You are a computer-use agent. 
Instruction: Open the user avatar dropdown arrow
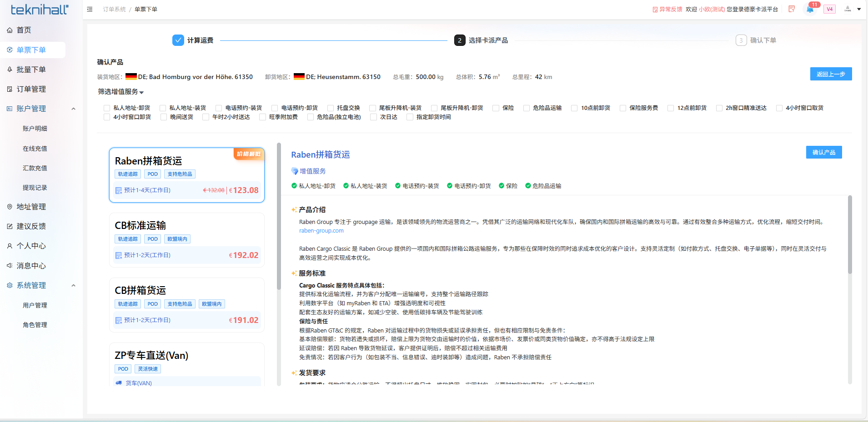pyautogui.click(x=859, y=9)
